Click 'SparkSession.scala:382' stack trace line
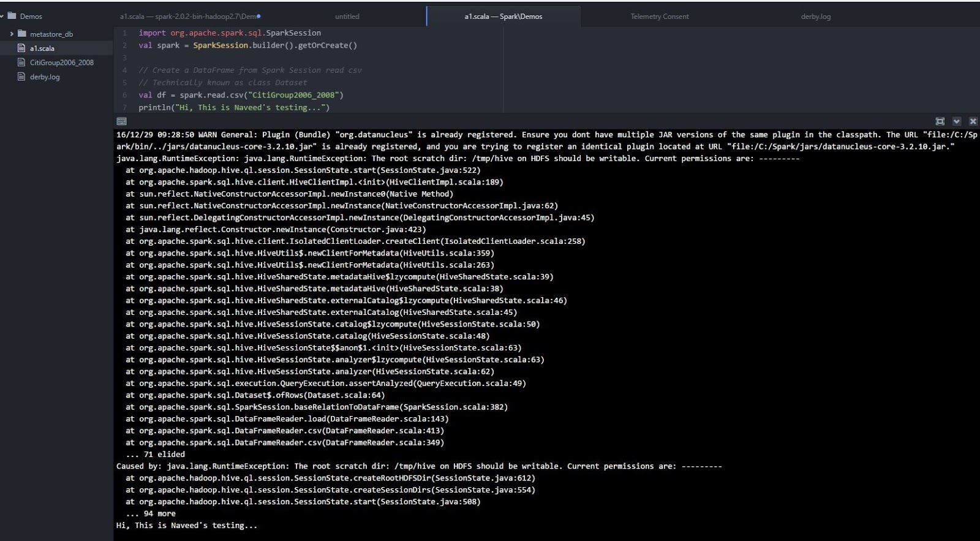Image resolution: width=980 pixels, height=541 pixels. [317, 407]
